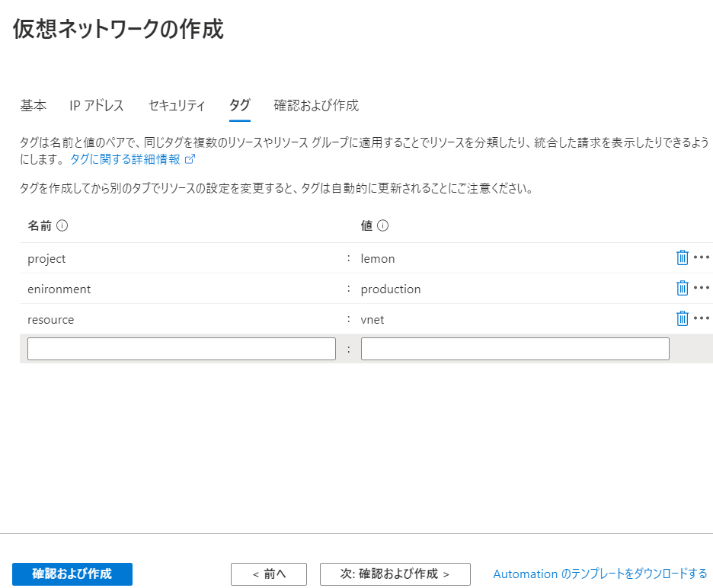Click the 名前 column header
Image resolution: width=713 pixels, height=588 pixels.
tap(40, 225)
